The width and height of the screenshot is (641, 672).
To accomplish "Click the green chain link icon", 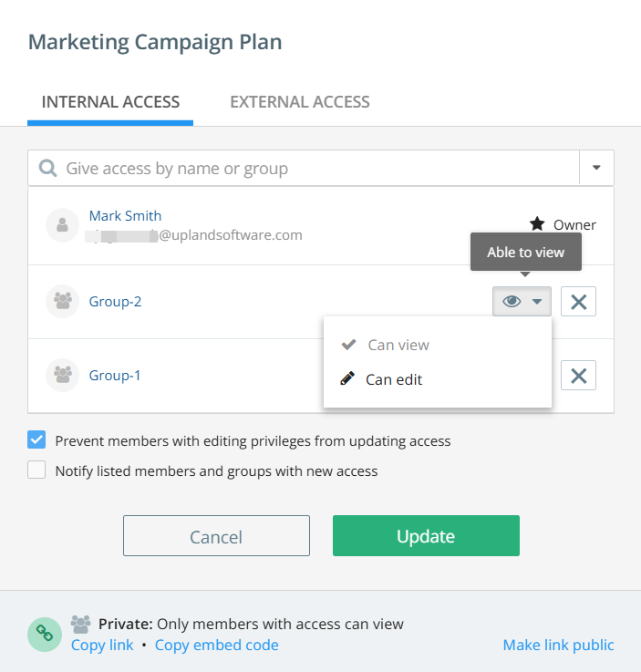I will pyautogui.click(x=45, y=635).
